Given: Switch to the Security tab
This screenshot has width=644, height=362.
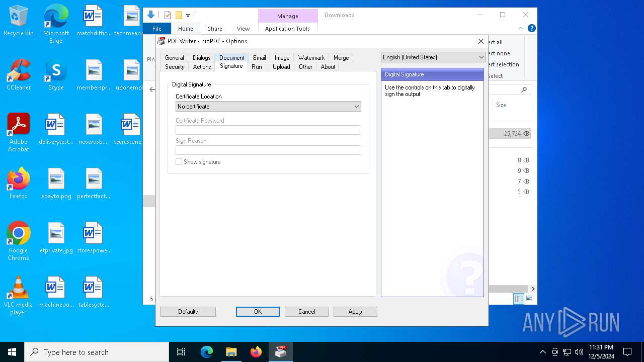Looking at the screenshot, I should tap(175, 67).
